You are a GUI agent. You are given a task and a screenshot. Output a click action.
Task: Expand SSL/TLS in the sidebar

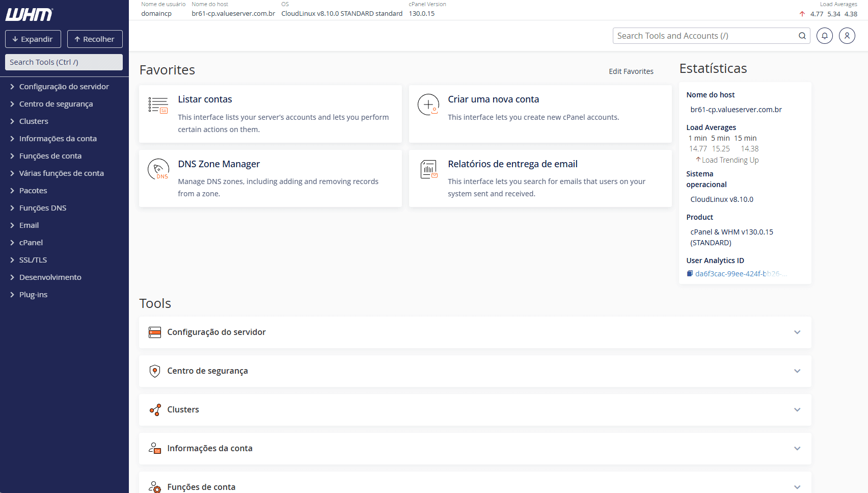pos(33,260)
